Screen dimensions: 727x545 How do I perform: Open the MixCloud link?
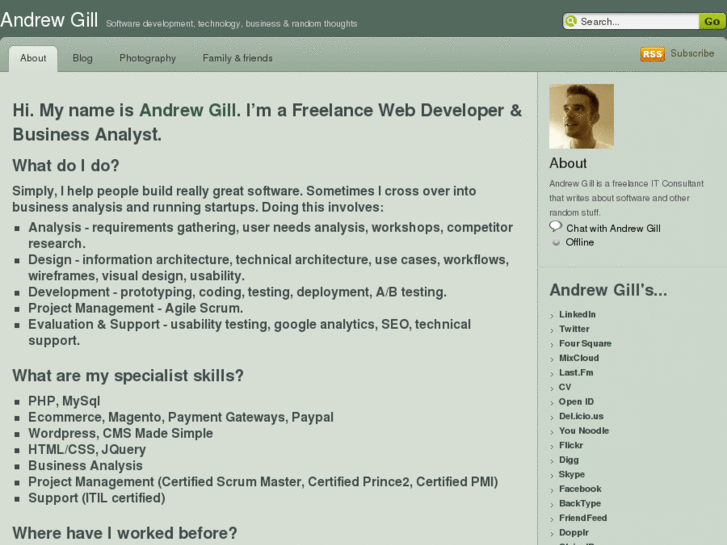(579, 358)
